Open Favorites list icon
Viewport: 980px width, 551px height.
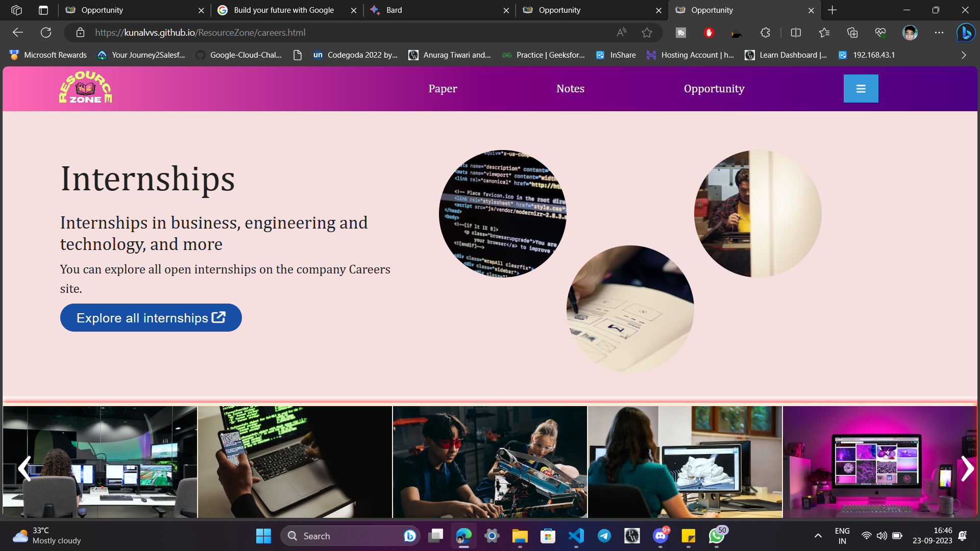(824, 33)
